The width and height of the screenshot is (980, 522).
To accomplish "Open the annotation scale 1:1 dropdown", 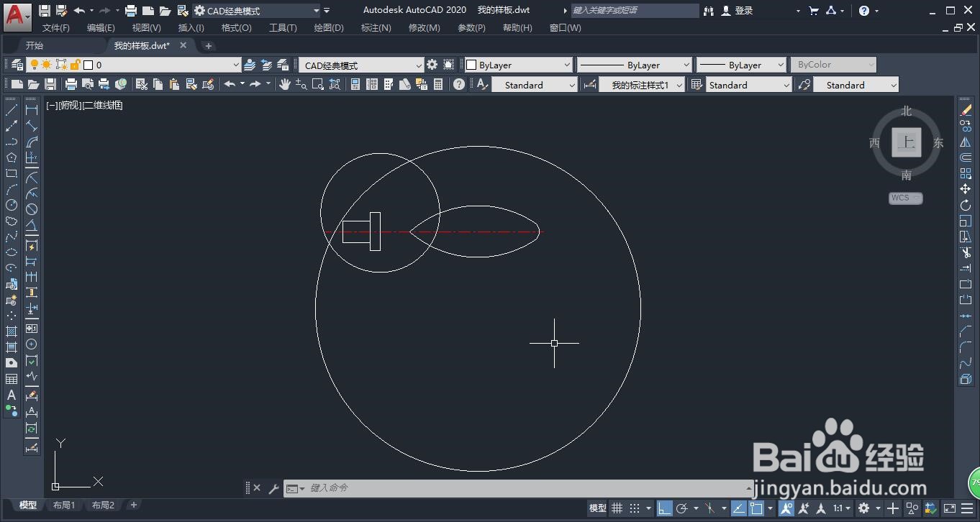I will [x=842, y=508].
